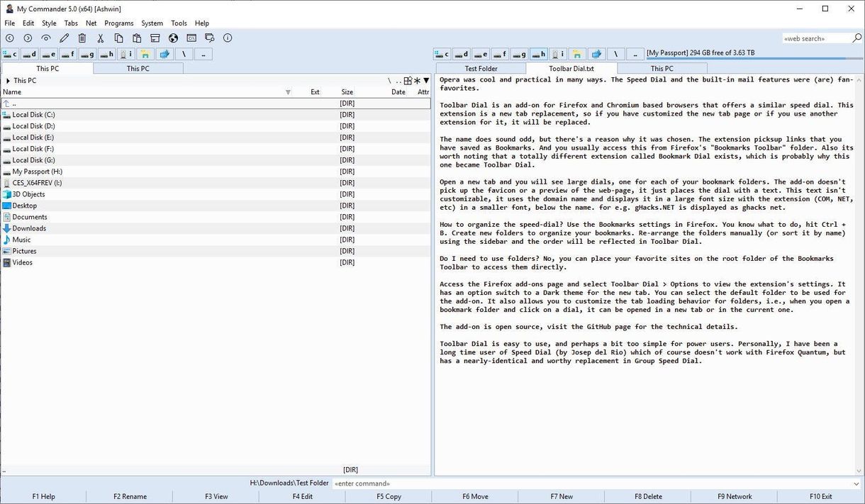Select the Music folder

click(x=216, y=240)
